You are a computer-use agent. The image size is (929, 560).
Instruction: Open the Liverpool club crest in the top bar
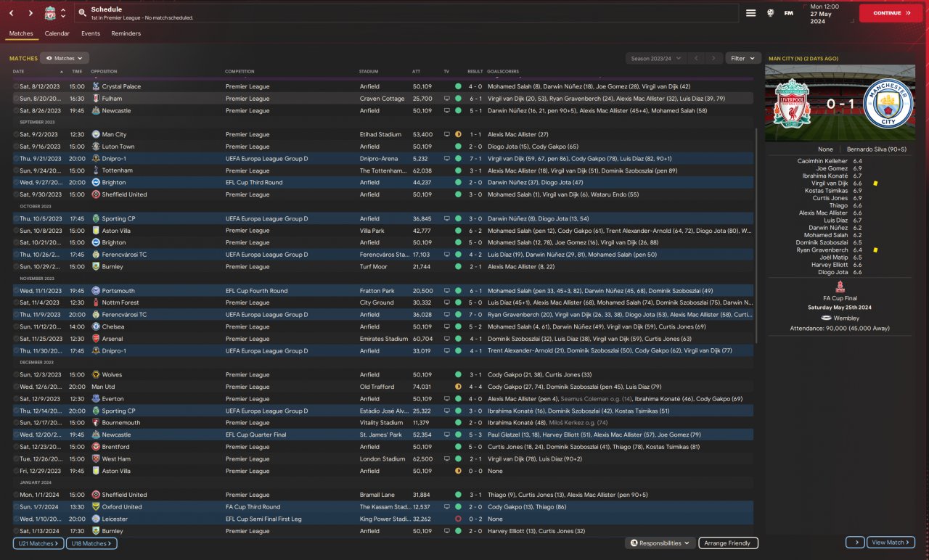click(50, 13)
